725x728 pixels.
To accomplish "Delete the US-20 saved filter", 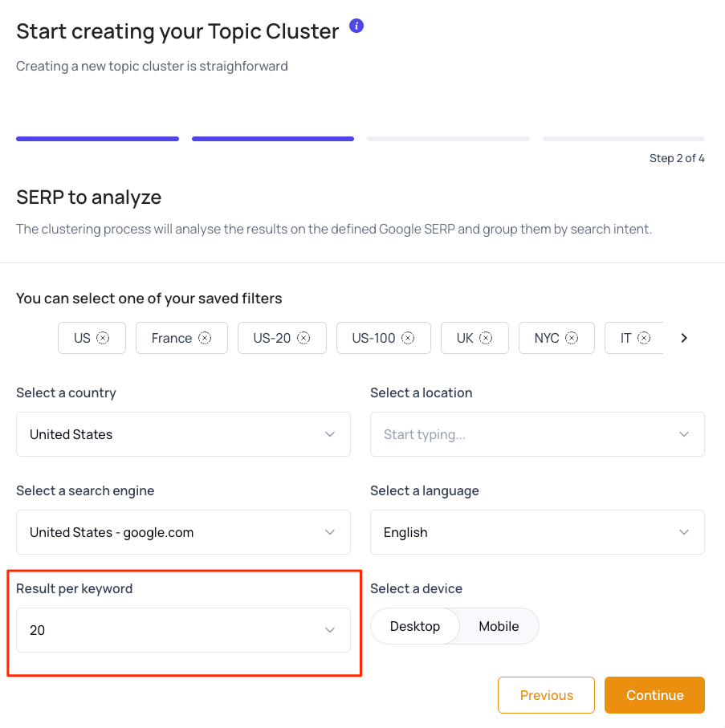I will pos(303,338).
